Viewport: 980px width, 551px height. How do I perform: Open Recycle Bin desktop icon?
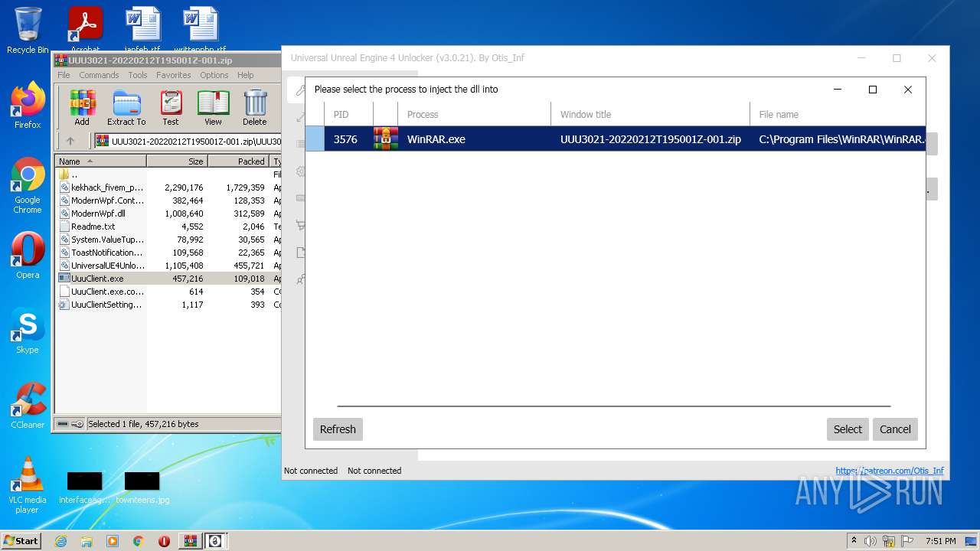pos(28,31)
